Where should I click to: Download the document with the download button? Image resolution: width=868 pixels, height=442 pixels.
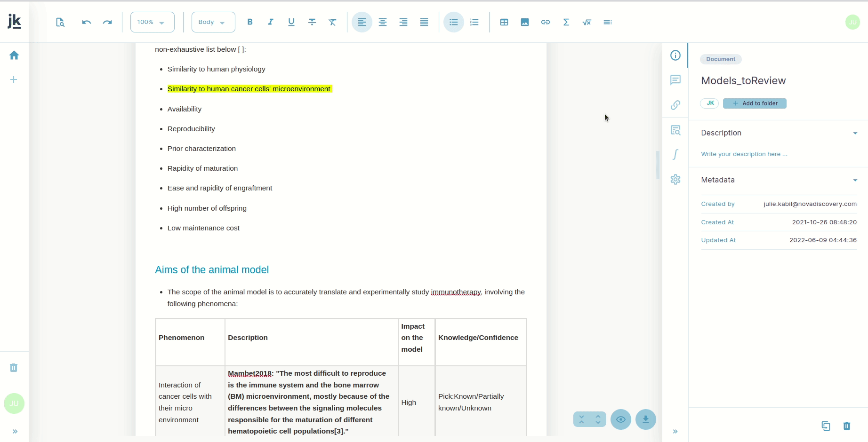[646, 419]
